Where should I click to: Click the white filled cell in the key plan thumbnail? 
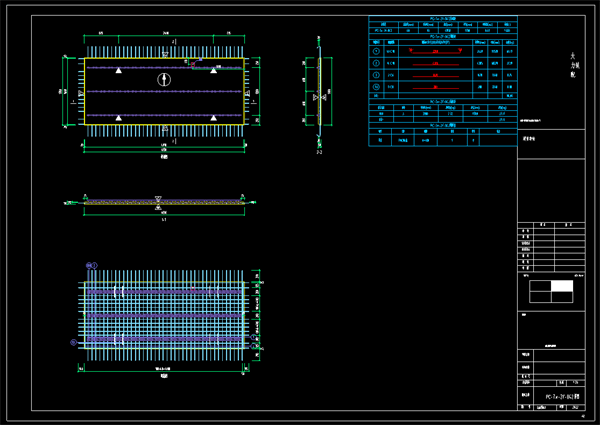click(562, 286)
